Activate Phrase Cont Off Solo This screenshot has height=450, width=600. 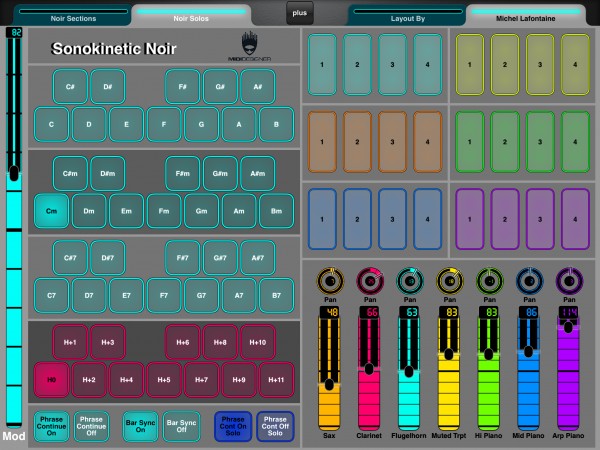pyautogui.click(x=275, y=426)
